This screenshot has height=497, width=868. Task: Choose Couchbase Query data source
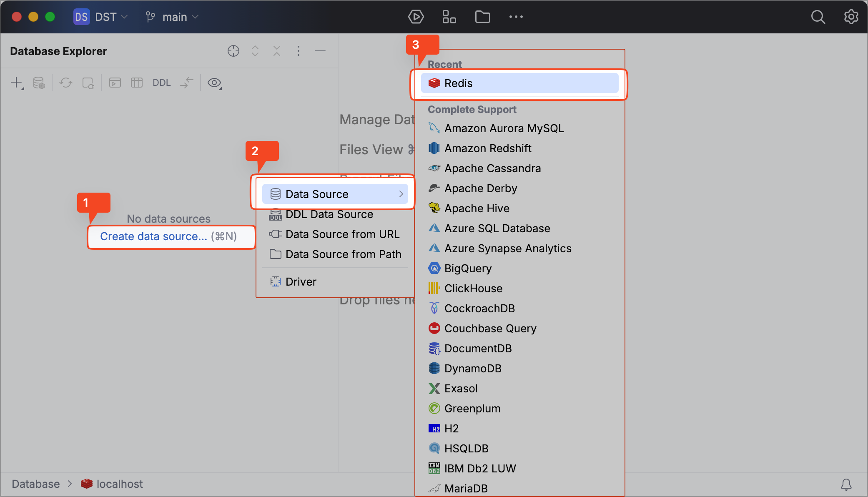[x=519, y=329]
